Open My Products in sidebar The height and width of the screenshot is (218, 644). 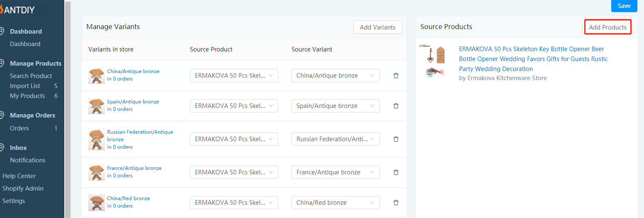coord(27,96)
